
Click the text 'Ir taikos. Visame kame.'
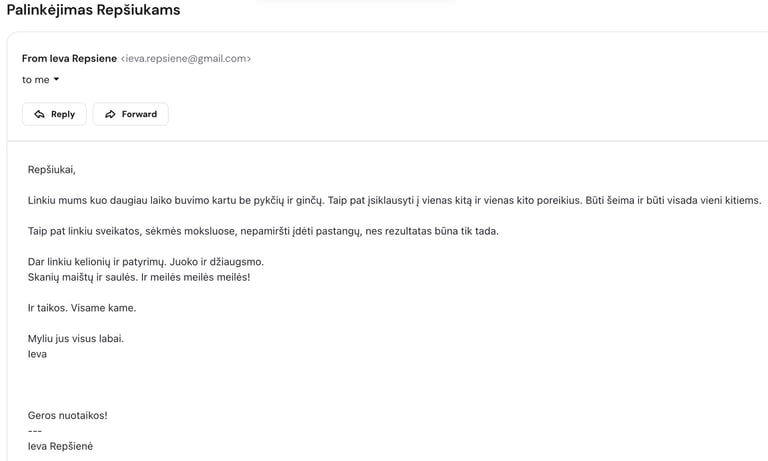81,307
